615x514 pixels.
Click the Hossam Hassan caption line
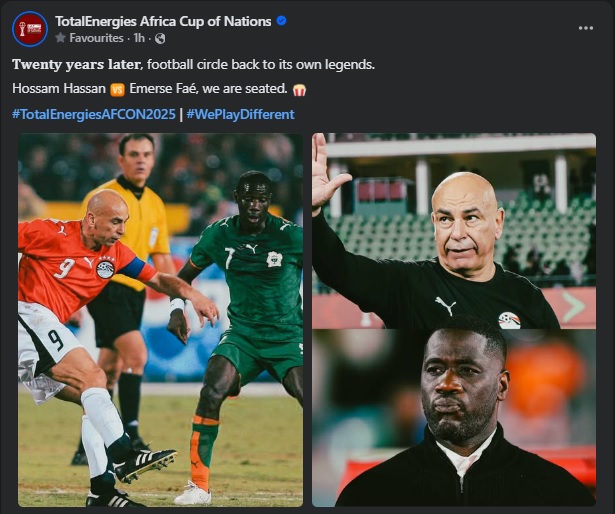click(x=159, y=89)
